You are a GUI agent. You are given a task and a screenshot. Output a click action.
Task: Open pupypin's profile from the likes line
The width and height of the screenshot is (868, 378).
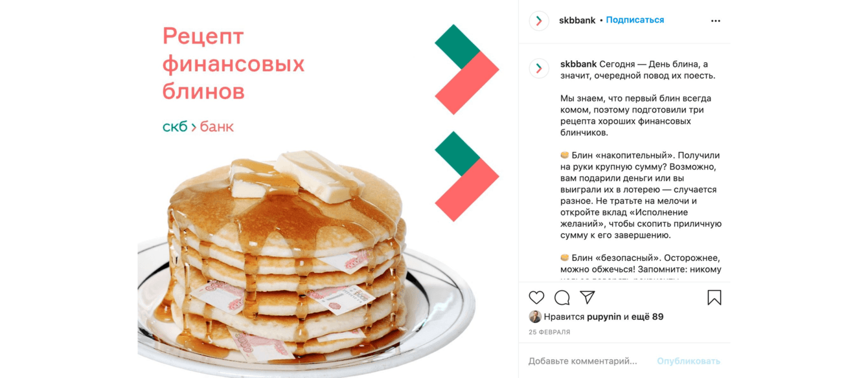[x=604, y=317]
